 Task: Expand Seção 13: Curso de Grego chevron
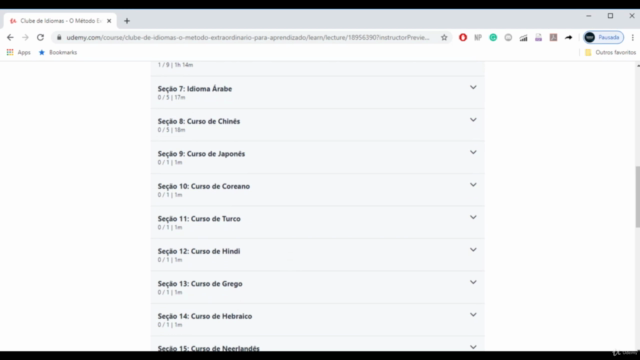pos(473,282)
